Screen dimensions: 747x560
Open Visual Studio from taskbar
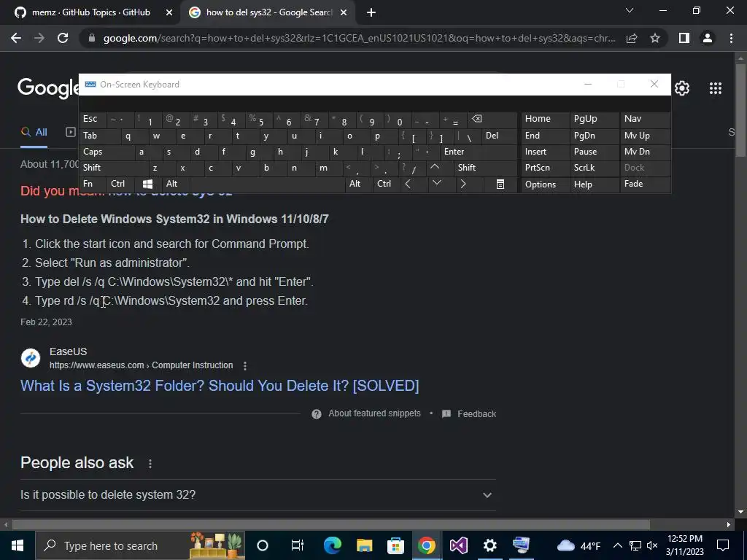click(458, 545)
